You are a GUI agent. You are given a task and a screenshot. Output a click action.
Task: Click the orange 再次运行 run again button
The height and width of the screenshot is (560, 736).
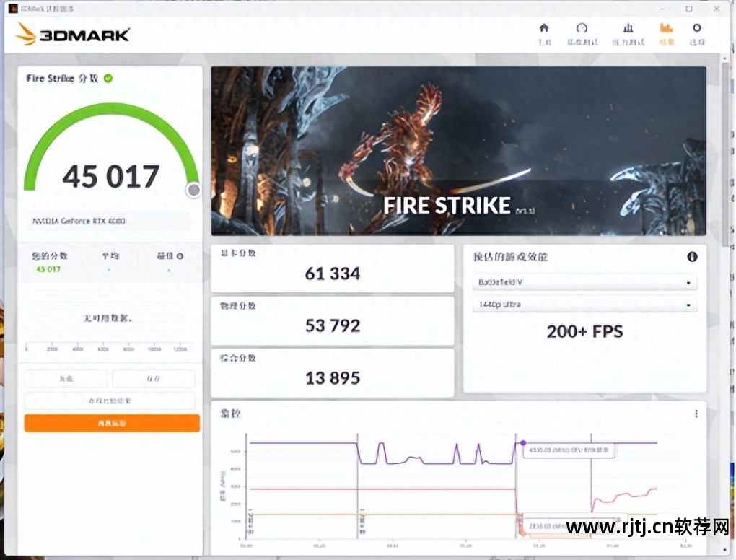click(112, 423)
